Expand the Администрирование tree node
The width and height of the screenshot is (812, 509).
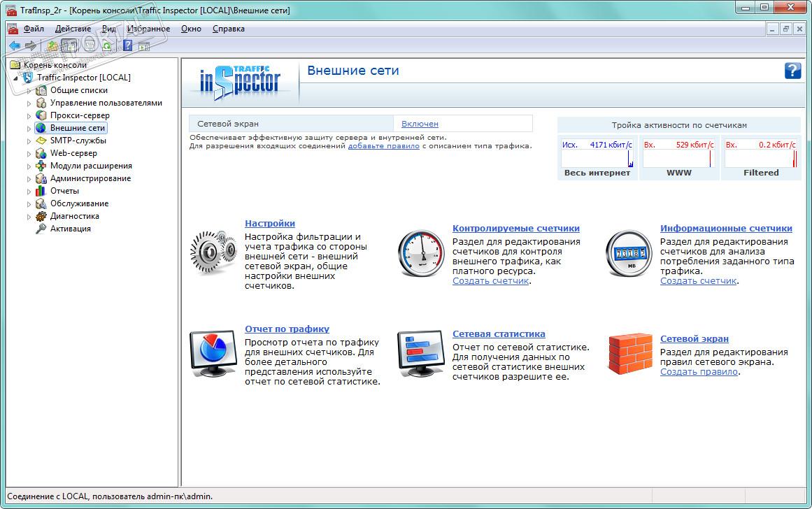tap(29, 179)
